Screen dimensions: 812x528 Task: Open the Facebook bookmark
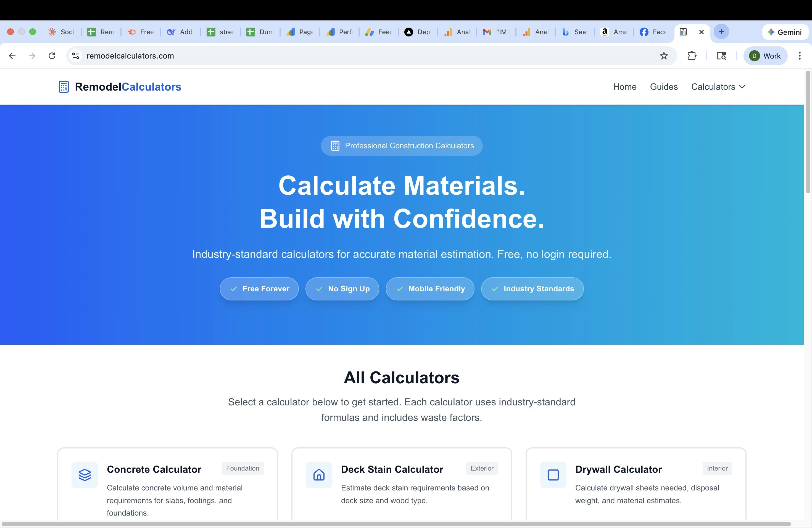tap(652, 32)
